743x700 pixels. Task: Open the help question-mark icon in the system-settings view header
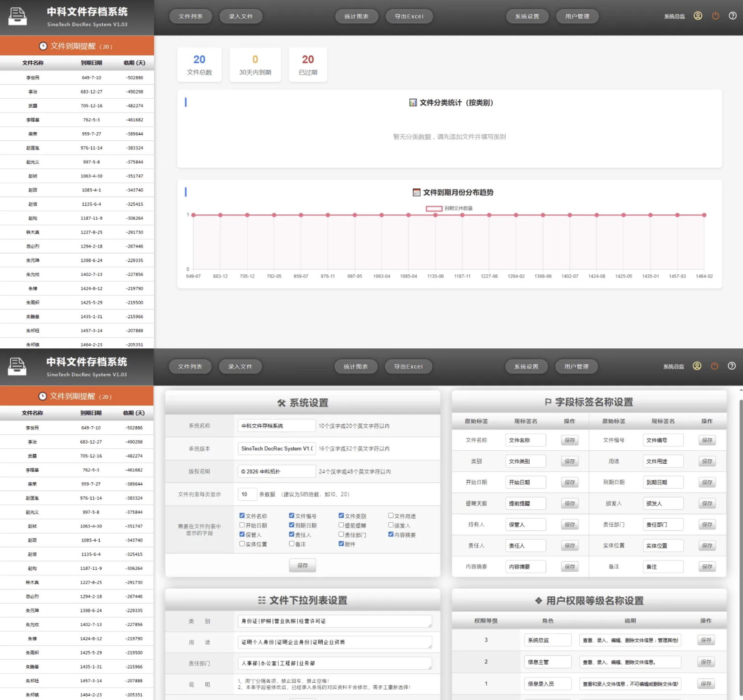coord(732,366)
